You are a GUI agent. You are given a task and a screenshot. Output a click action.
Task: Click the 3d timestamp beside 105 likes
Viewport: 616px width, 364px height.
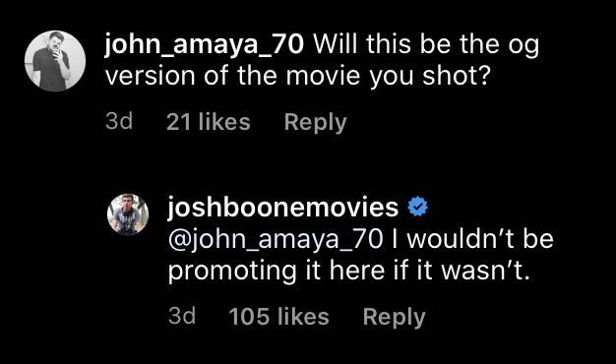point(182,316)
